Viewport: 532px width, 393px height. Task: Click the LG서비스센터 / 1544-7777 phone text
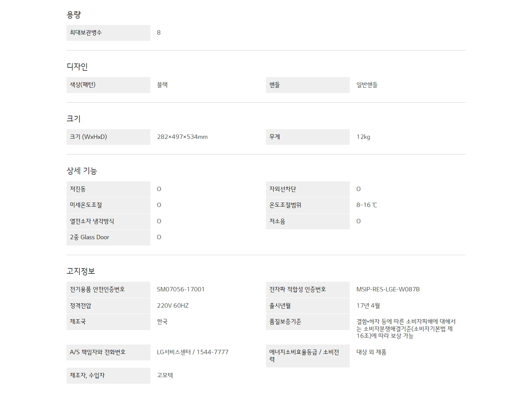(193, 352)
